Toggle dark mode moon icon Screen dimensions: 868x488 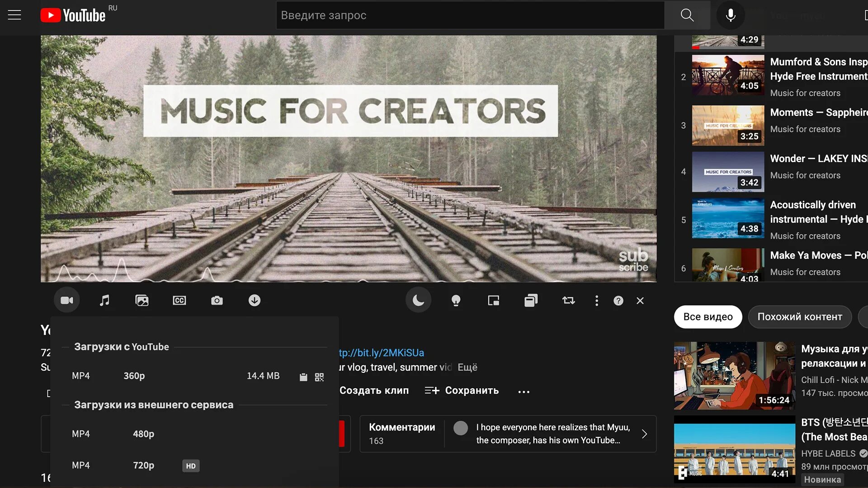click(x=418, y=300)
